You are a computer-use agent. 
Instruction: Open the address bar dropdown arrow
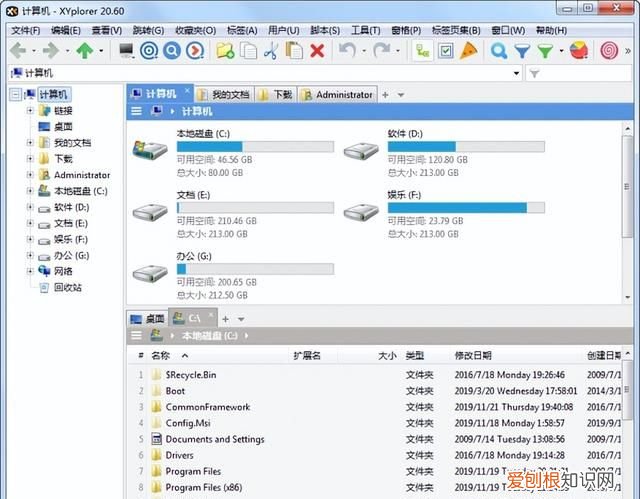tap(516, 73)
